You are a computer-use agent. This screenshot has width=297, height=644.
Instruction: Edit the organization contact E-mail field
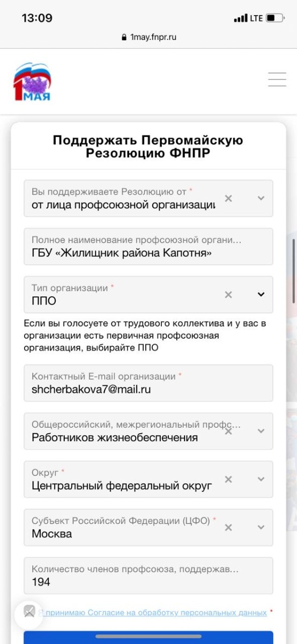(x=148, y=383)
